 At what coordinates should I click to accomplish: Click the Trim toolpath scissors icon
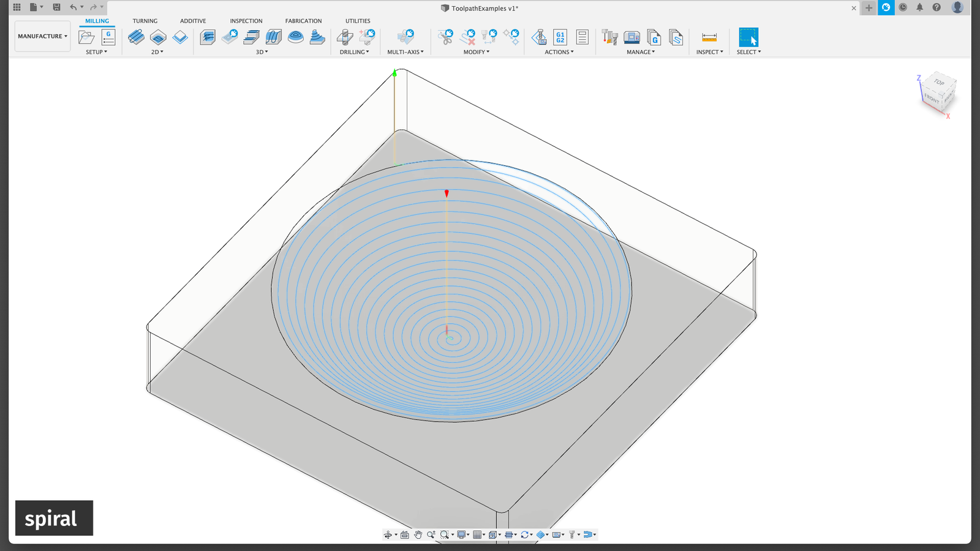pos(446,37)
